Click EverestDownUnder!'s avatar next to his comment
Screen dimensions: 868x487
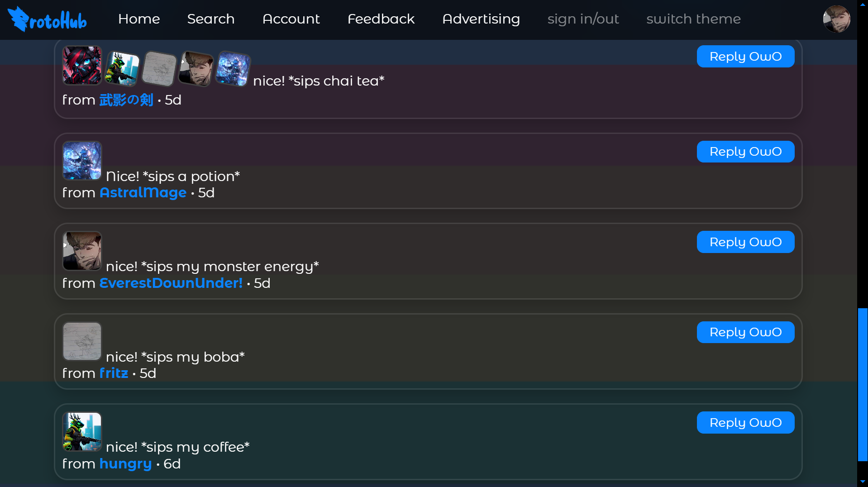coord(82,251)
